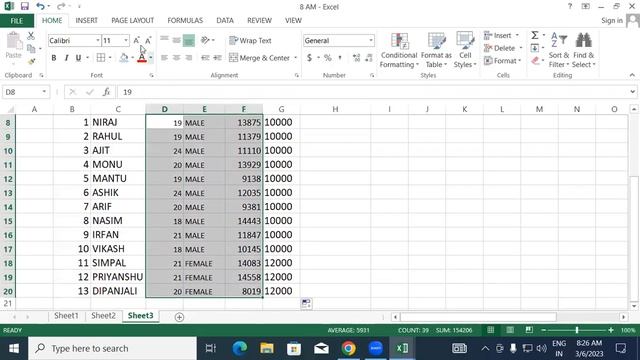Apply red font color
This screenshot has width=640, height=360.
[x=142, y=58]
